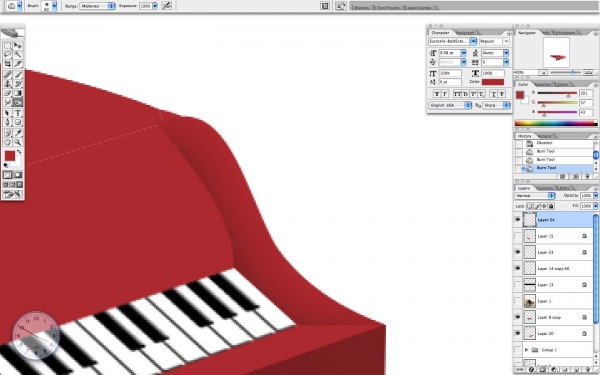Hide Layer 8 copy visibility
The width and height of the screenshot is (600, 375).
[x=518, y=317]
